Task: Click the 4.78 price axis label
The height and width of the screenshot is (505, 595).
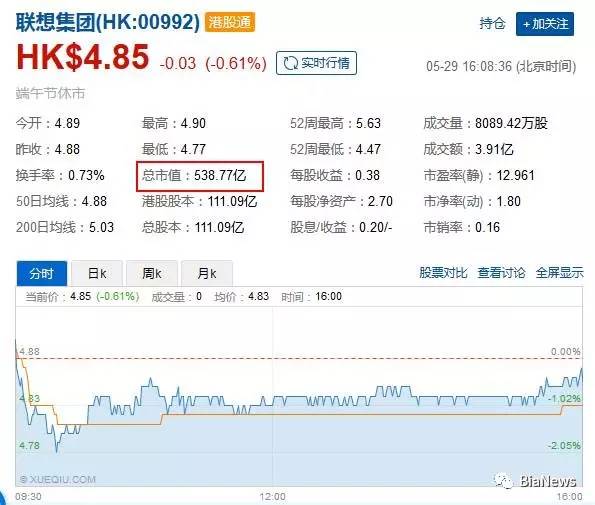Action: click(29, 445)
